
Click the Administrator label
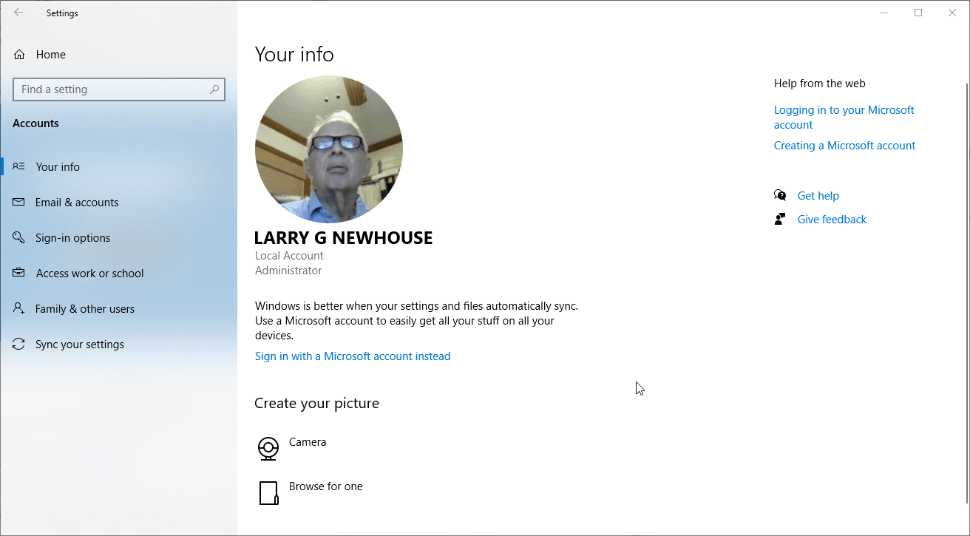pyautogui.click(x=288, y=270)
